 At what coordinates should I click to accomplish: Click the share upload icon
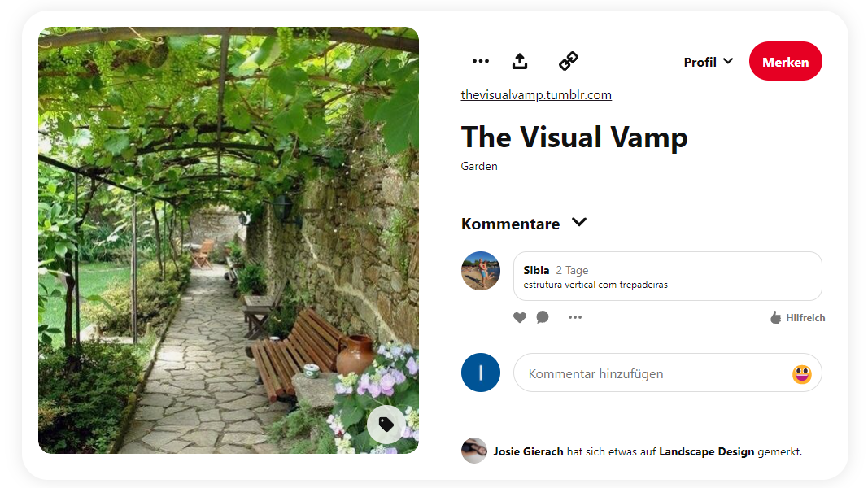click(x=520, y=61)
